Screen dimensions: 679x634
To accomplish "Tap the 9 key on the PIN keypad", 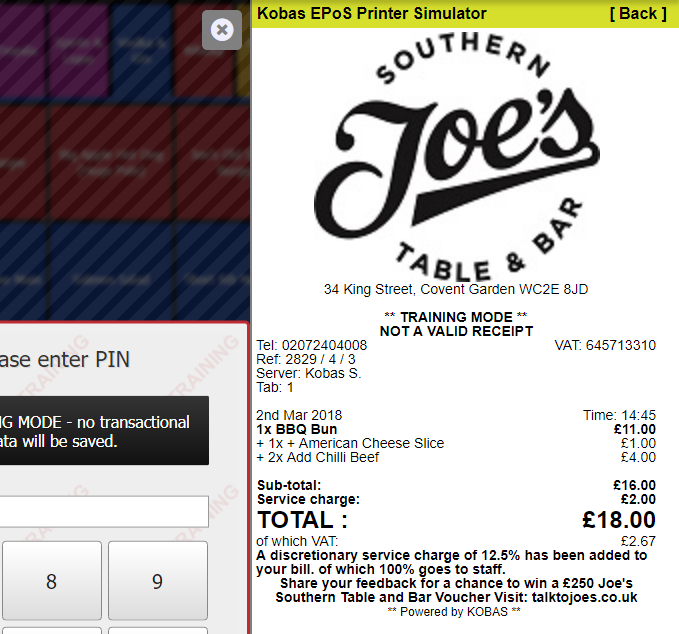I will (158, 581).
